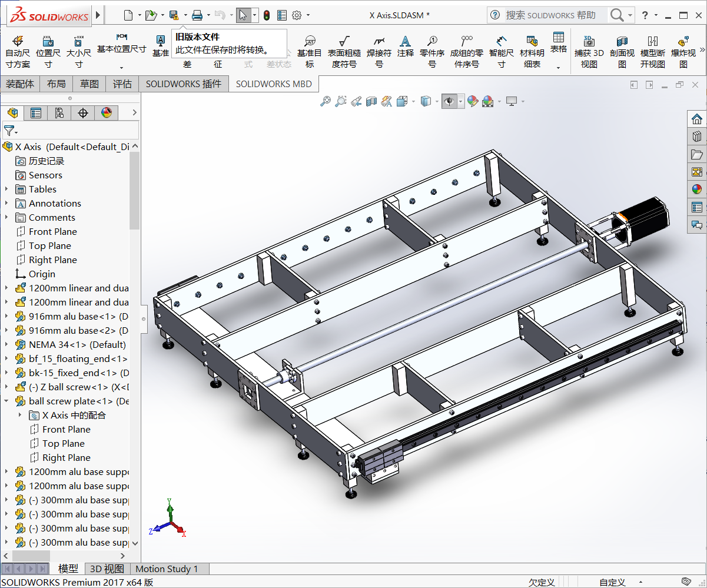This screenshot has height=588, width=707.
Task: Open the DimXpertManager tab
Action: pyautogui.click(x=83, y=112)
